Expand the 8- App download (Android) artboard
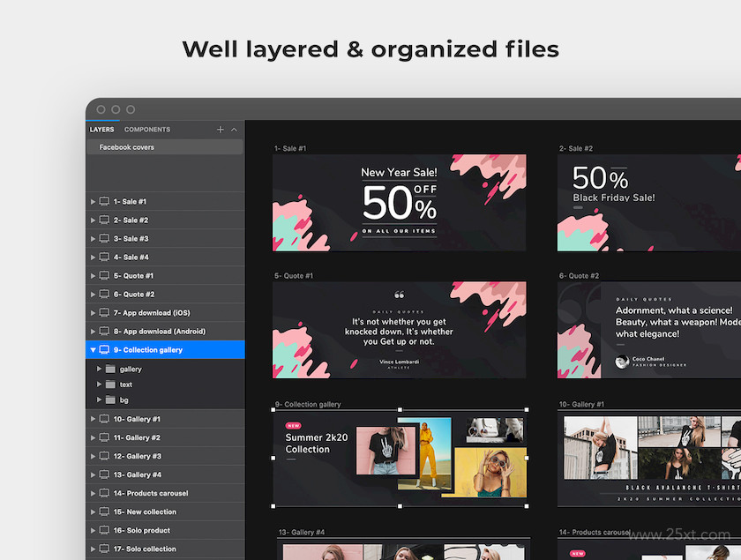 coord(94,332)
